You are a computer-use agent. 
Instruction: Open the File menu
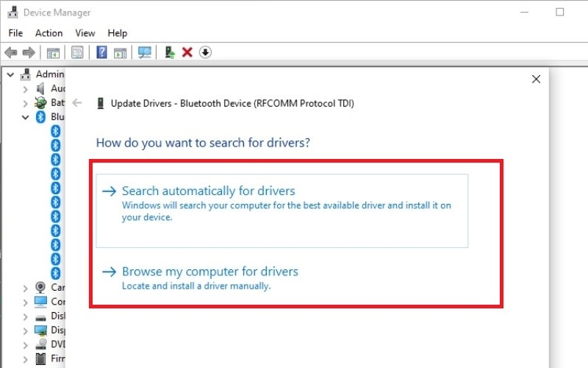tap(15, 33)
